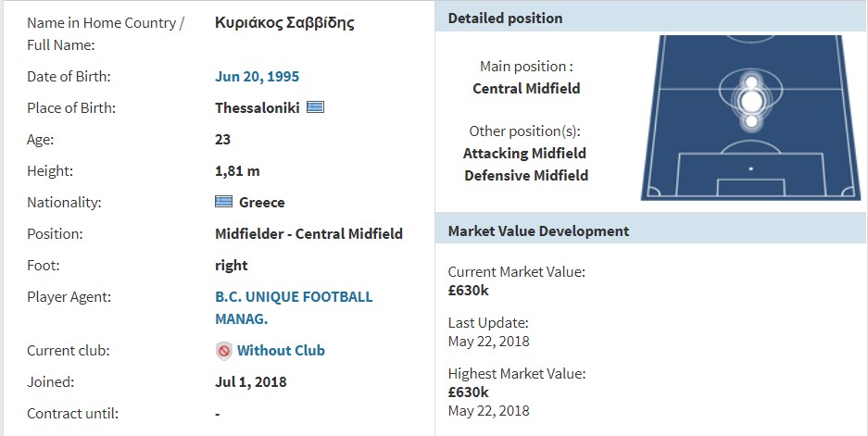This screenshot has width=868, height=436.
Task: Select the lower defensive midfield pitch marker
Action: click(x=751, y=121)
